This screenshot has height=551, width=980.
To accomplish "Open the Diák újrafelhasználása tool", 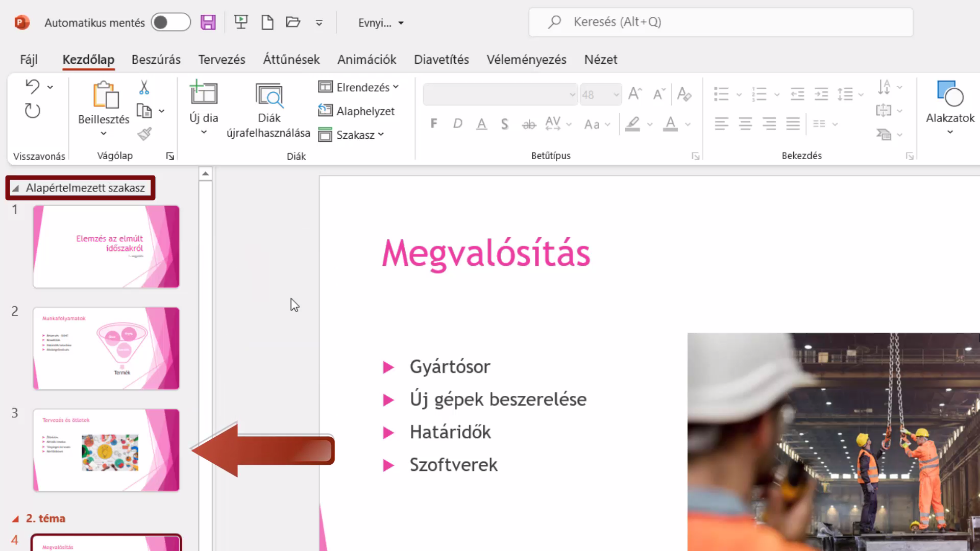I will (x=268, y=111).
